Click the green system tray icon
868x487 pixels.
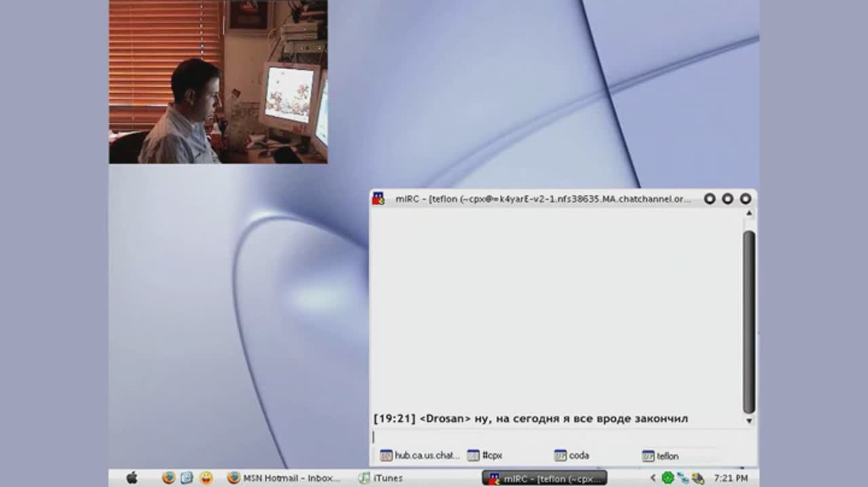tap(668, 478)
